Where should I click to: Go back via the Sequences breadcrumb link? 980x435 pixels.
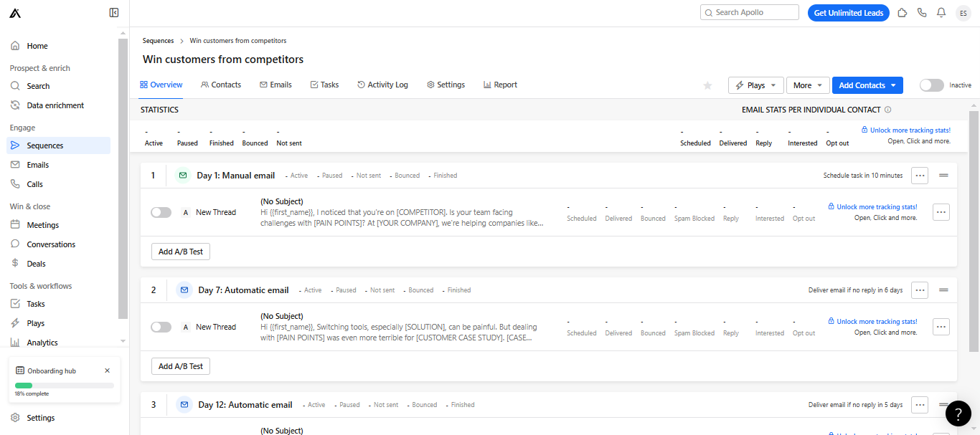pos(158,41)
